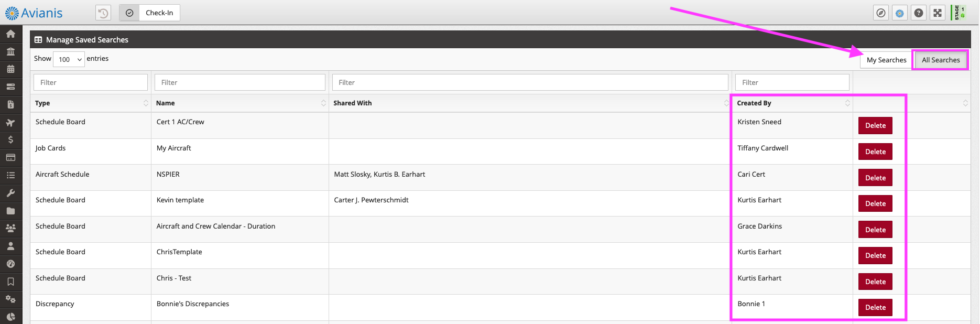Switch to the My Searches tab
The width and height of the screenshot is (980, 324).
coord(886,60)
